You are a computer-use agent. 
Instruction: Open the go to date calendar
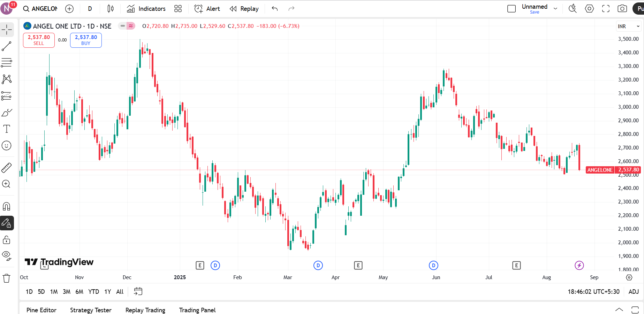(x=138, y=291)
